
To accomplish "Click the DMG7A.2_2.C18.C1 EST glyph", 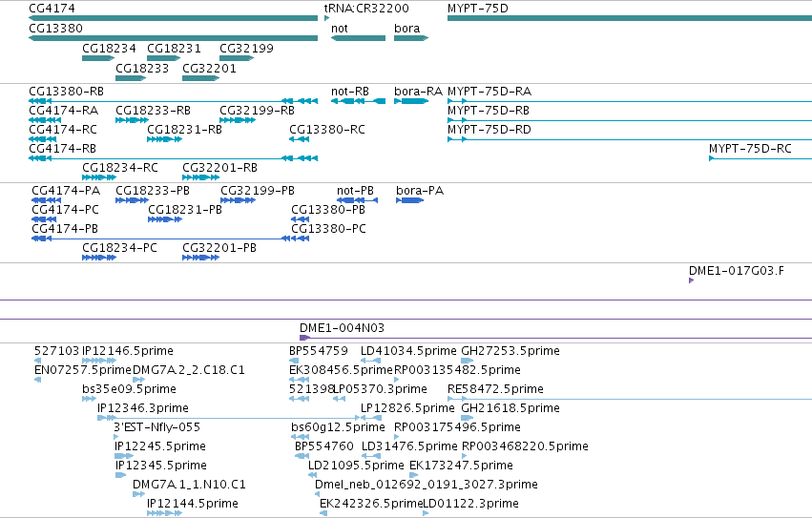I will (x=138, y=381).
